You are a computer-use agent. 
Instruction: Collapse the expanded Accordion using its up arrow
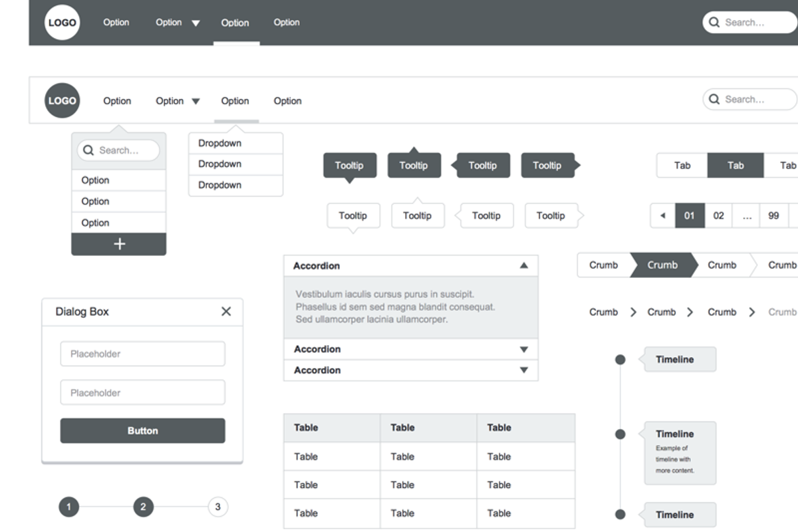point(524,266)
